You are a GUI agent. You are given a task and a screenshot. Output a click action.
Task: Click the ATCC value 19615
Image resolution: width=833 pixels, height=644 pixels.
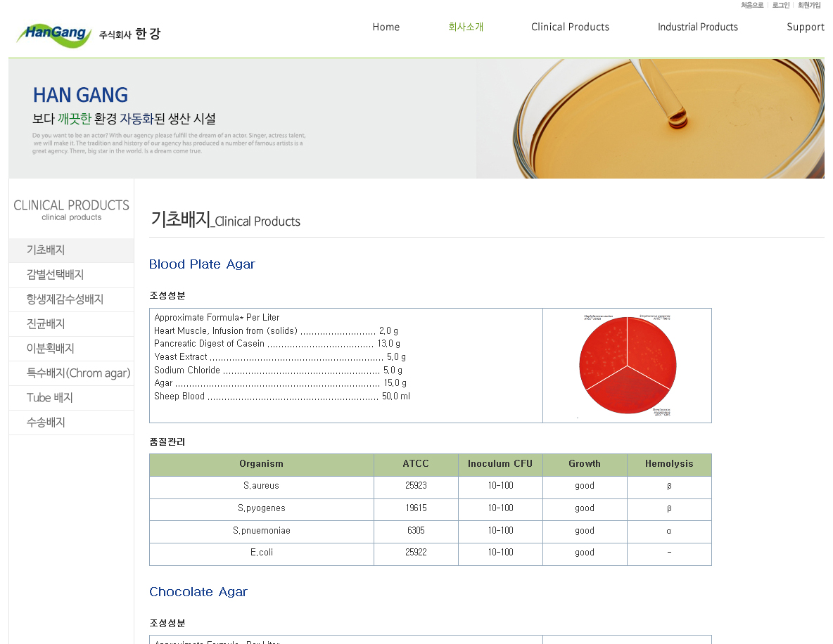coord(416,508)
